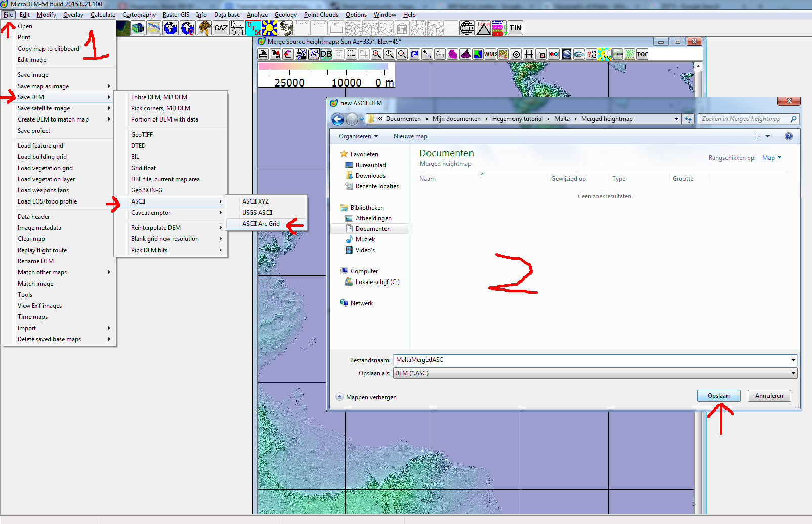
Task: Select the Clear map menu entry
Action: [60, 239]
